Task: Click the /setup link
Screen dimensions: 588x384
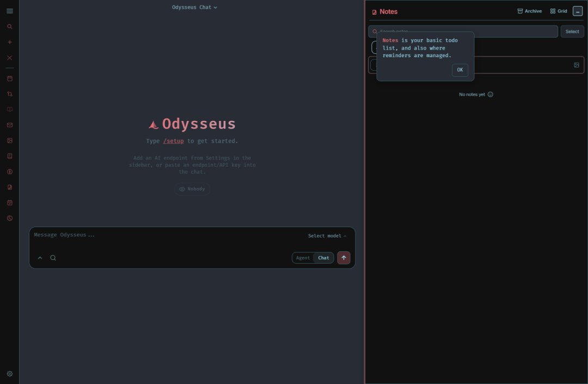Action: coord(173,141)
